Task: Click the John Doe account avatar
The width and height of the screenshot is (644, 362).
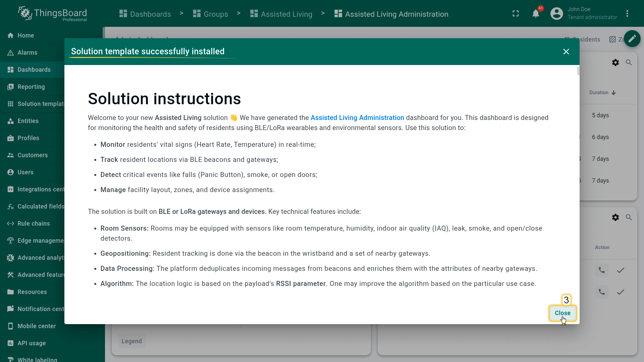Action: [556, 14]
